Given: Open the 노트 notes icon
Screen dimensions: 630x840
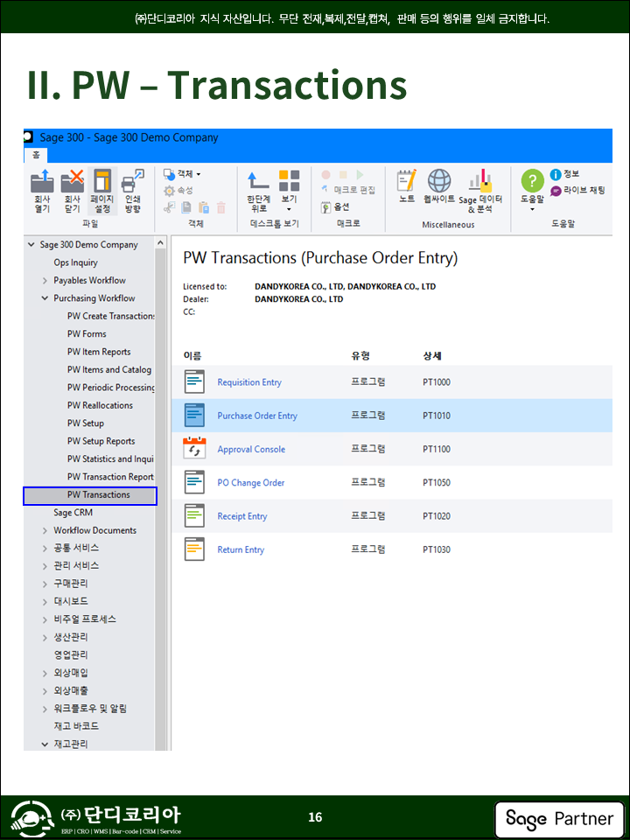Looking at the screenshot, I should pyautogui.click(x=407, y=185).
